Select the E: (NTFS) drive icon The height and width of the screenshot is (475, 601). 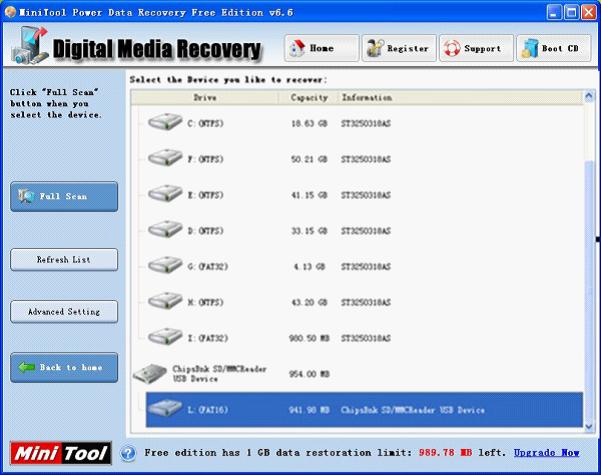click(x=165, y=194)
